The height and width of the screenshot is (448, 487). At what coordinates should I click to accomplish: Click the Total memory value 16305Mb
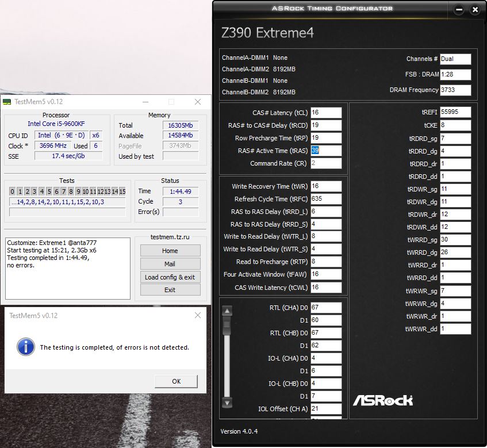(x=181, y=125)
